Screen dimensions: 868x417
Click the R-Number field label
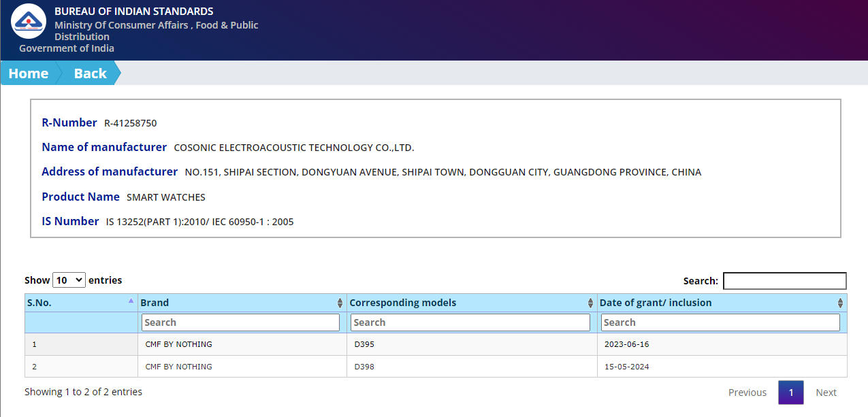click(69, 123)
